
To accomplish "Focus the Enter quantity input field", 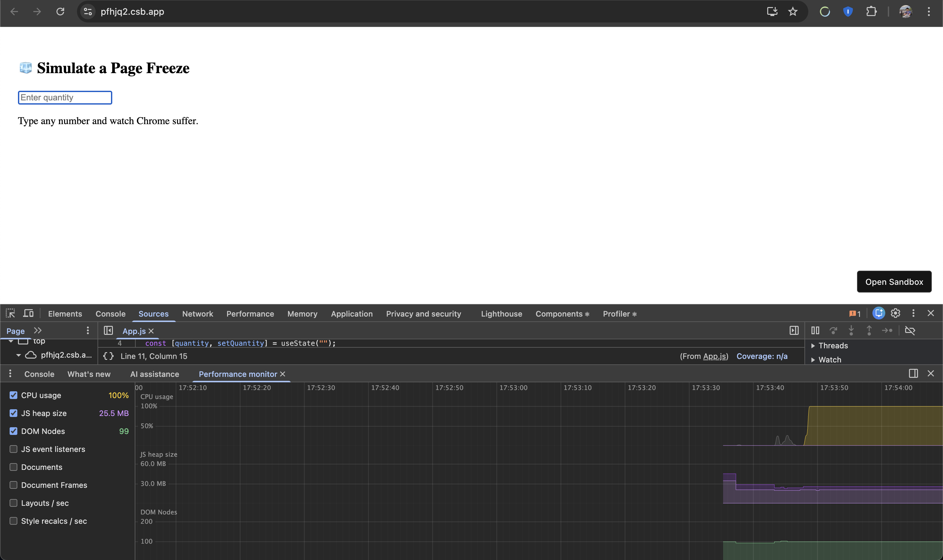I will (x=65, y=98).
